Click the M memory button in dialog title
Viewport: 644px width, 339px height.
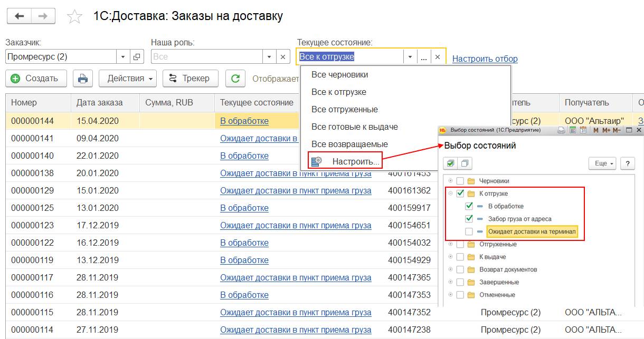[595, 130]
